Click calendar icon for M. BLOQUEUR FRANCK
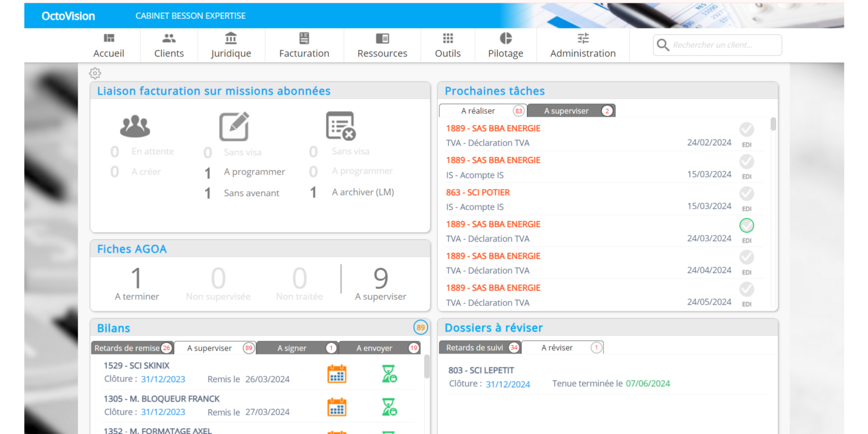This screenshot has width=868, height=434. (337, 407)
